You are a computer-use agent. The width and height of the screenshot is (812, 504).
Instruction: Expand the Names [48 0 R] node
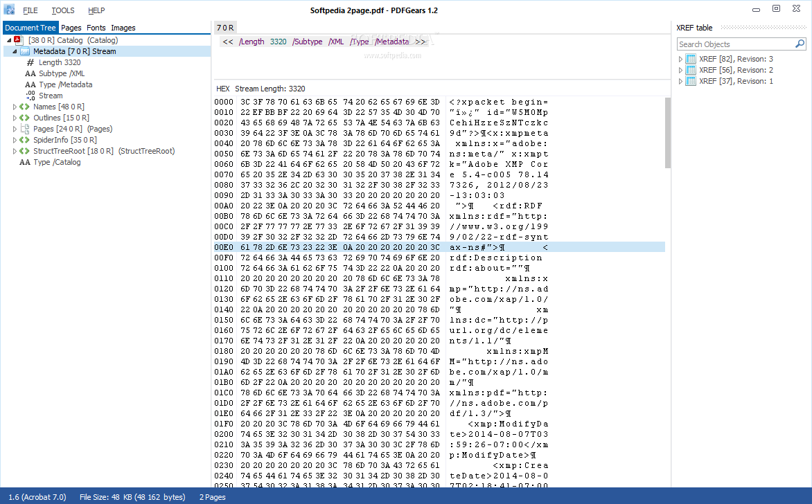[x=15, y=107]
